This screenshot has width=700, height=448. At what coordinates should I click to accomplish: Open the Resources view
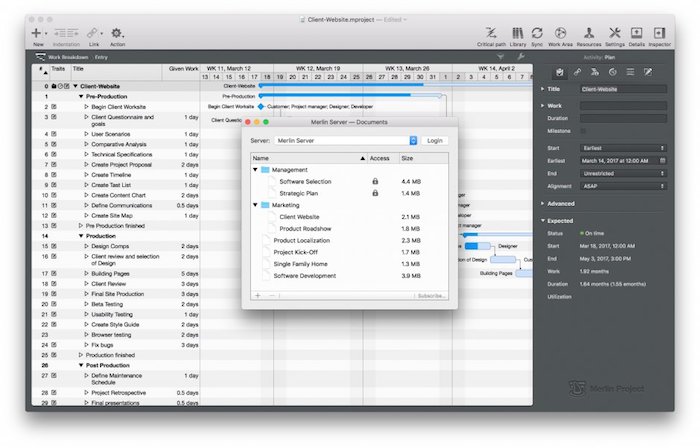[589, 33]
